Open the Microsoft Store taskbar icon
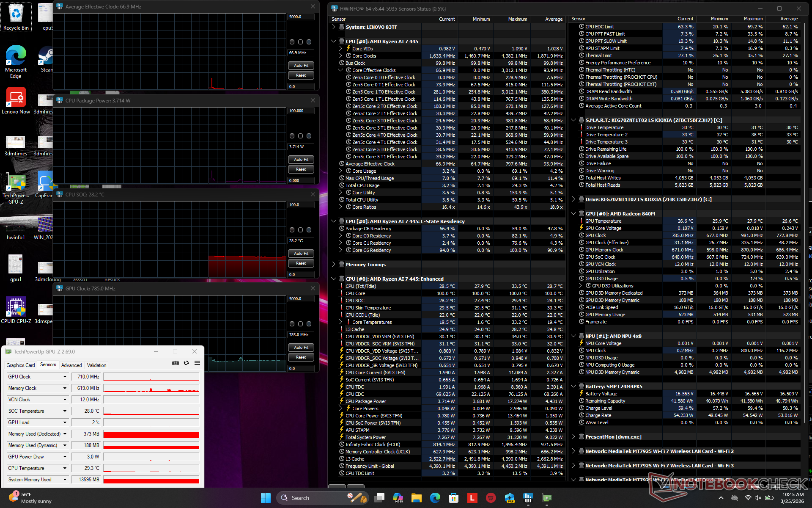 point(453,498)
